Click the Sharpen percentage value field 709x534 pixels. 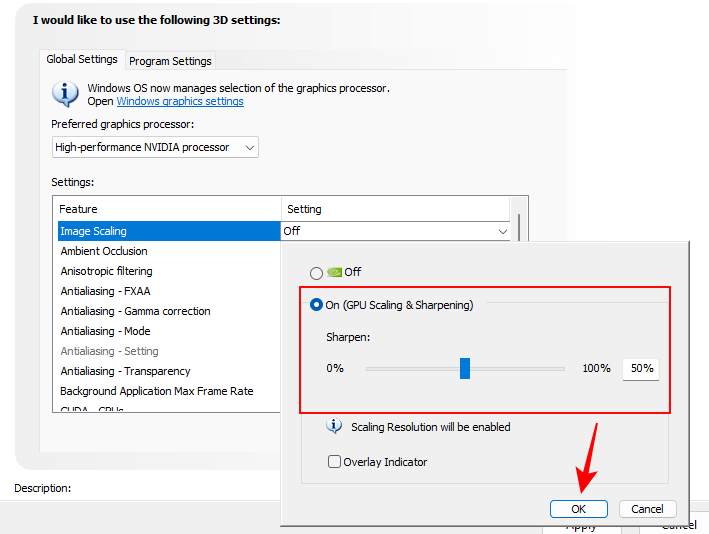(x=641, y=369)
